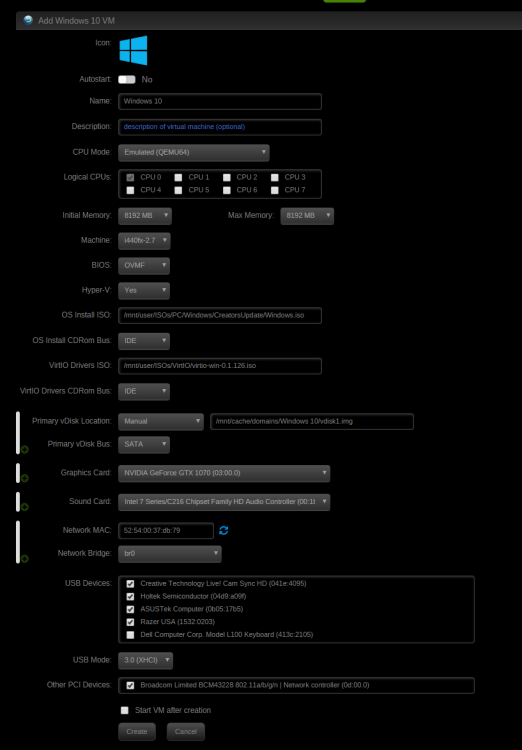Check the CPU 7 checkbox
This screenshot has height=750, width=522.
[x=275, y=190]
